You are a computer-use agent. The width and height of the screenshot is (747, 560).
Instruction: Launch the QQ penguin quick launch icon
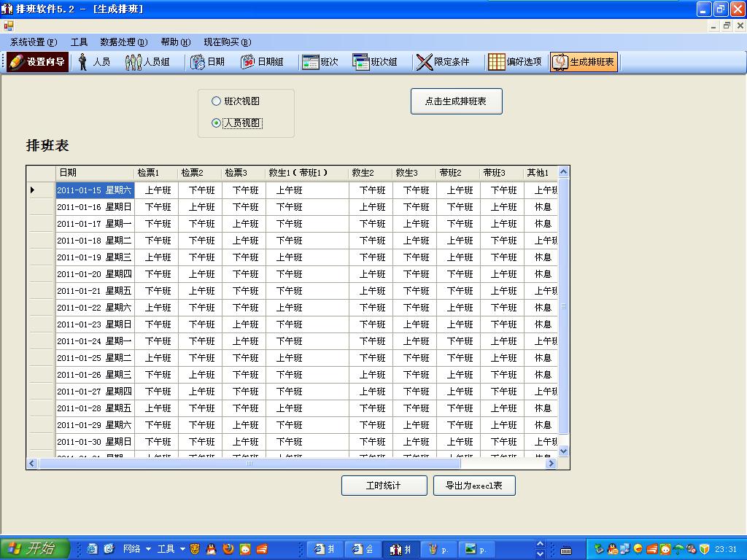[211, 549]
